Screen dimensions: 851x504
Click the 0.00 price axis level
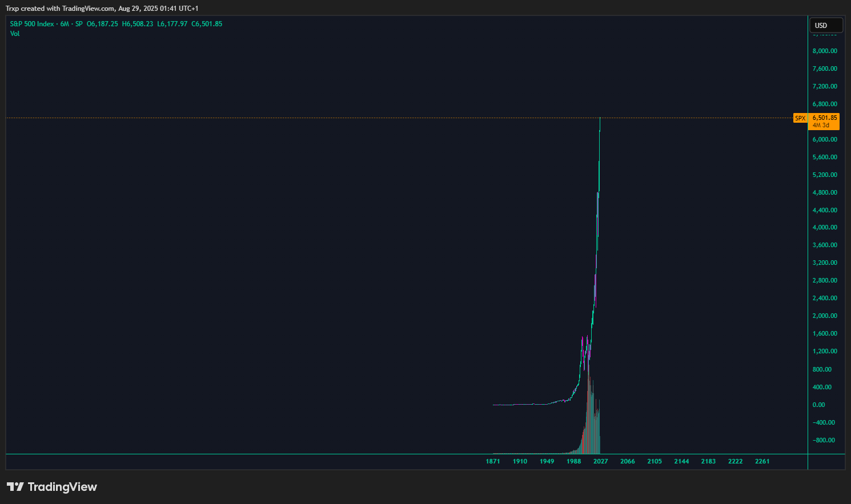(818, 405)
